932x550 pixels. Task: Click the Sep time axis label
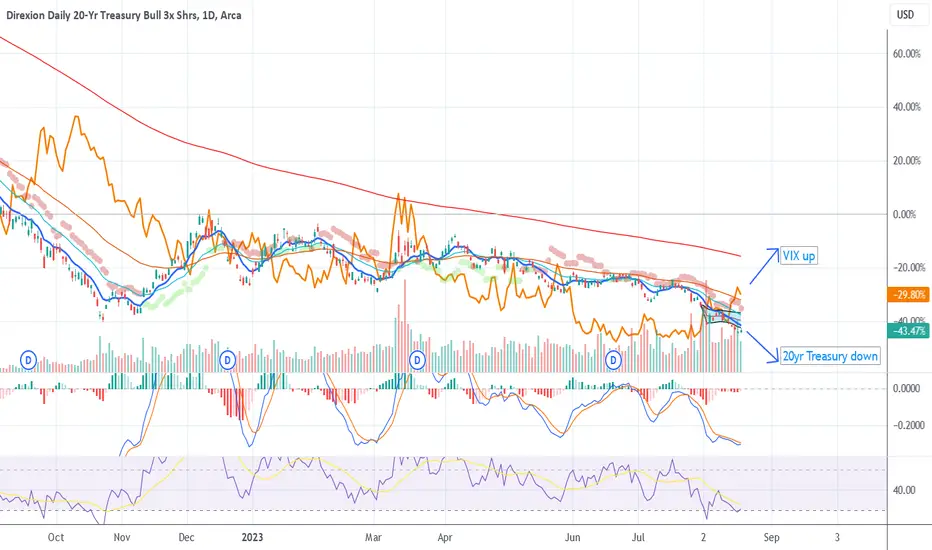[x=771, y=537]
